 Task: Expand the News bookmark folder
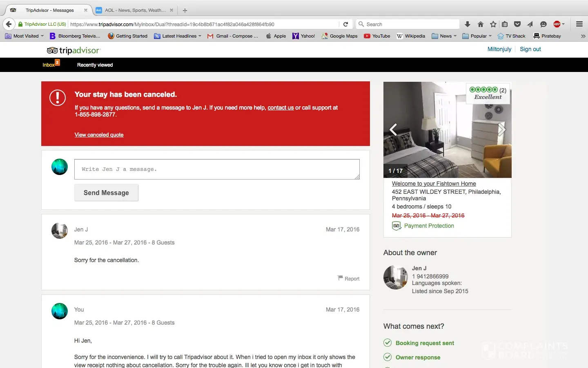pyautogui.click(x=444, y=36)
